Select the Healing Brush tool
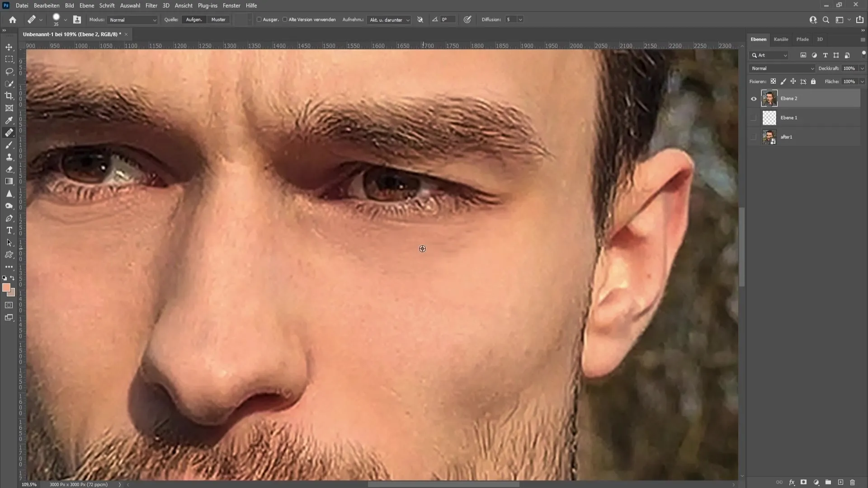Viewport: 868px width, 488px height. click(x=9, y=132)
